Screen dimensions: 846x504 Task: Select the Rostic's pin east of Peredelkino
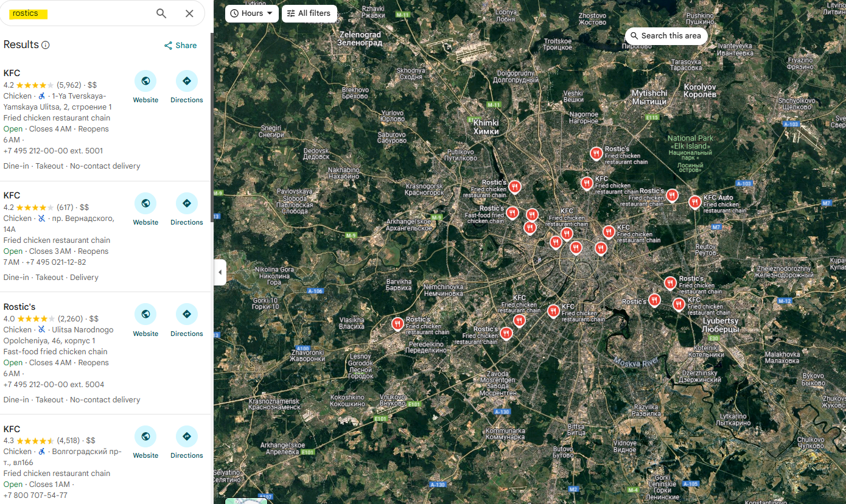506,333
